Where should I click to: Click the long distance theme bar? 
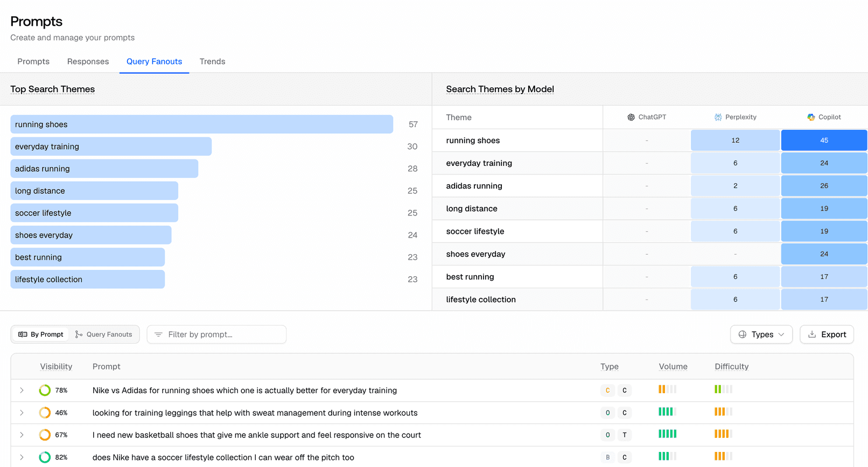94,191
